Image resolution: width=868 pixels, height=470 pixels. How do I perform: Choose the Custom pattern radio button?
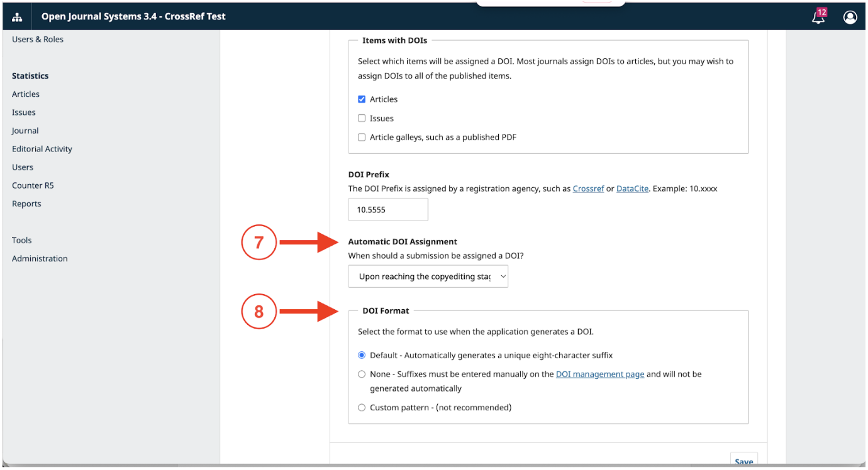point(362,407)
